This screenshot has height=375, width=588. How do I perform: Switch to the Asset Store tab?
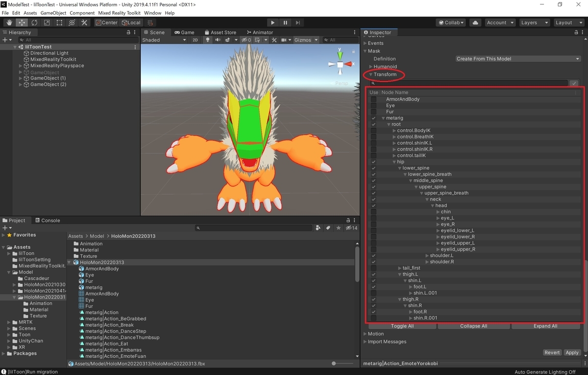coord(220,32)
